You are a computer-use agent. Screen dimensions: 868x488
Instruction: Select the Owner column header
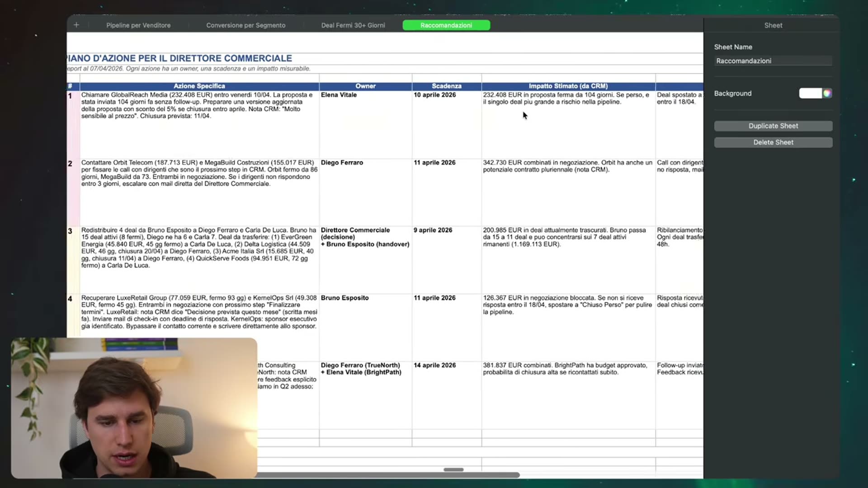365,86
